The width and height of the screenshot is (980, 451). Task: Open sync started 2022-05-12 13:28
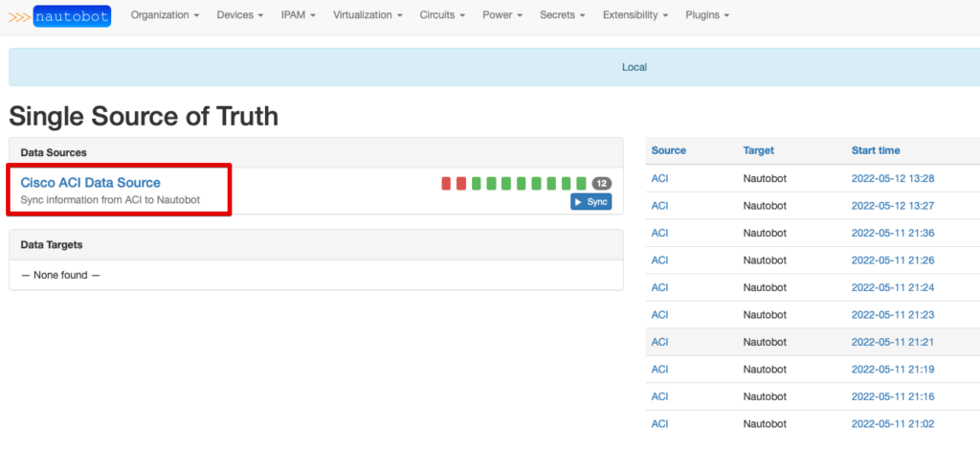click(893, 178)
